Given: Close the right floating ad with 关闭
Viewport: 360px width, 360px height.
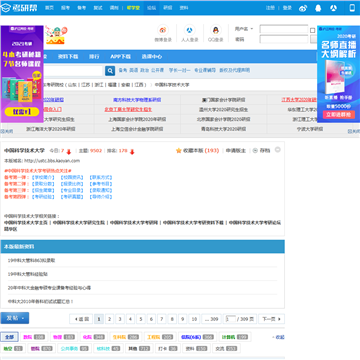Looking at the screenshot, I should pos(354,131).
